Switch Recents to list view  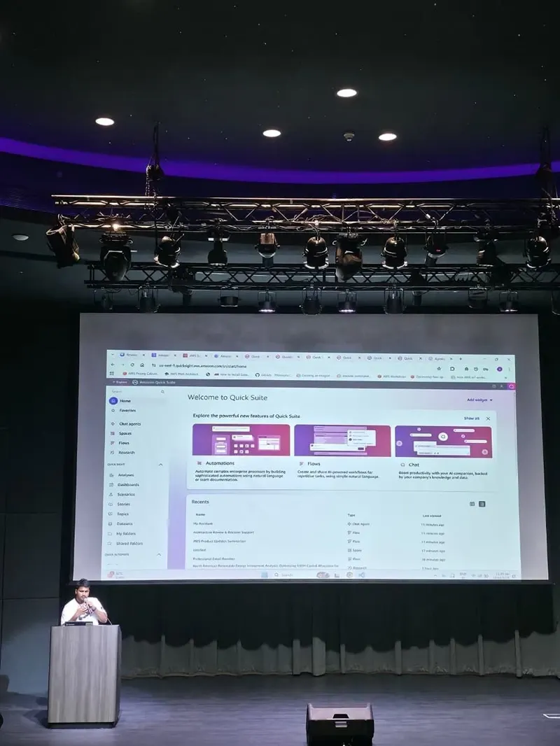click(x=482, y=504)
